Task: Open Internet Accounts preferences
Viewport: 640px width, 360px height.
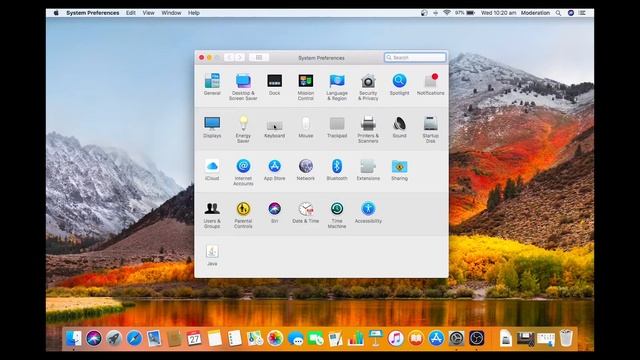Action: point(243,172)
